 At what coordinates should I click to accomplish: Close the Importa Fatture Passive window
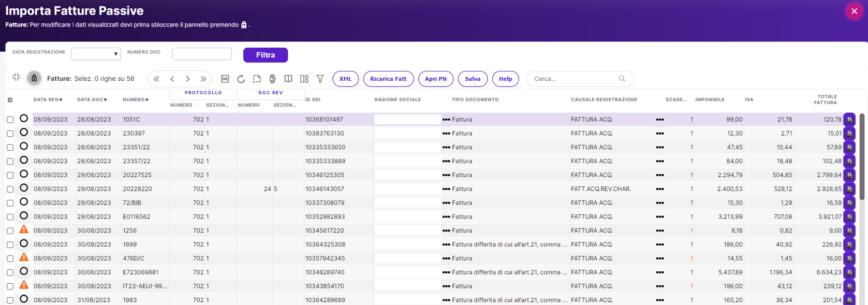pos(854,11)
